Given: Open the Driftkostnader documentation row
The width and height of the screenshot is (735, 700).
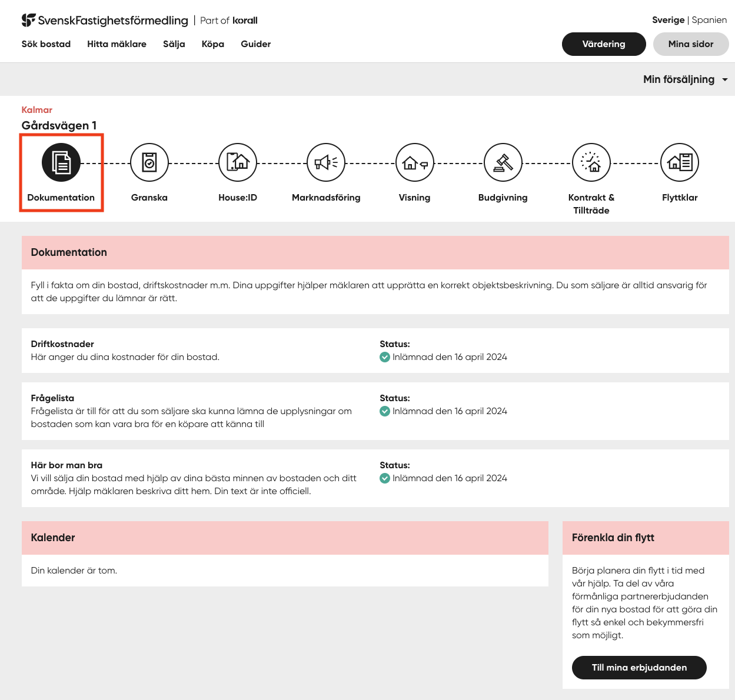Looking at the screenshot, I should (62, 344).
